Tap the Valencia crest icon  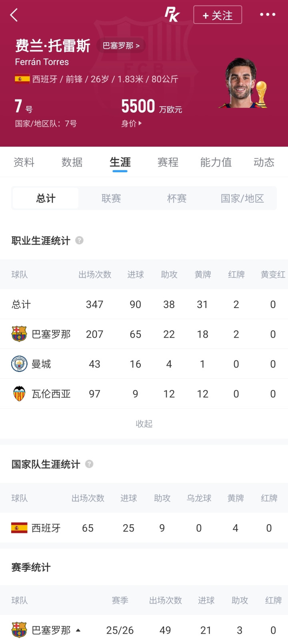point(19,394)
